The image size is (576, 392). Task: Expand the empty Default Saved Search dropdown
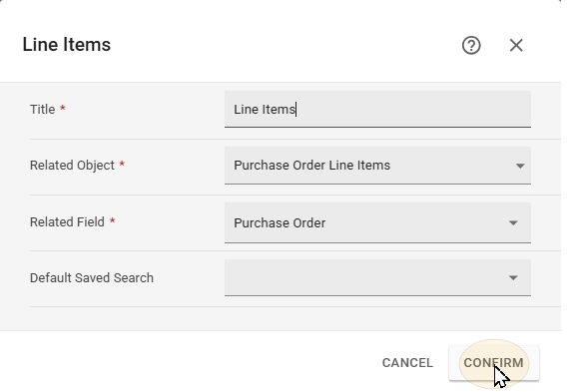tap(377, 277)
